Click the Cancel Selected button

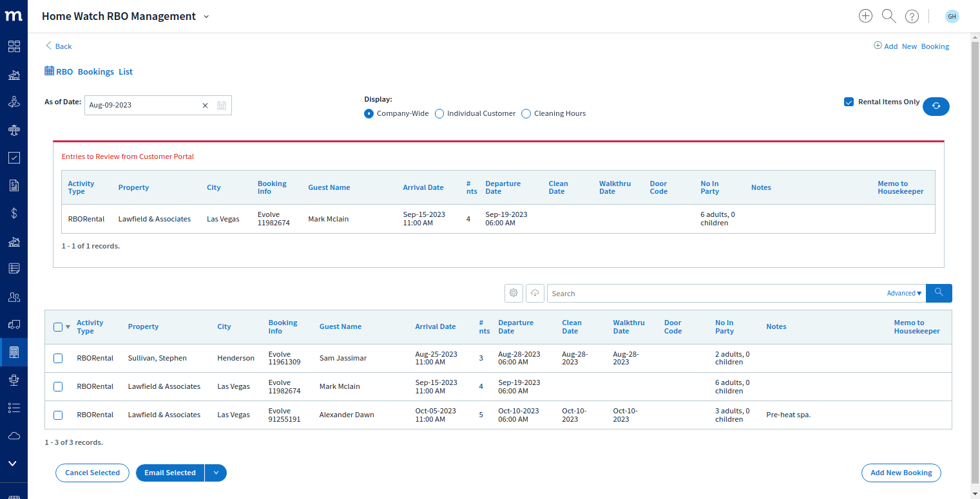pos(92,473)
